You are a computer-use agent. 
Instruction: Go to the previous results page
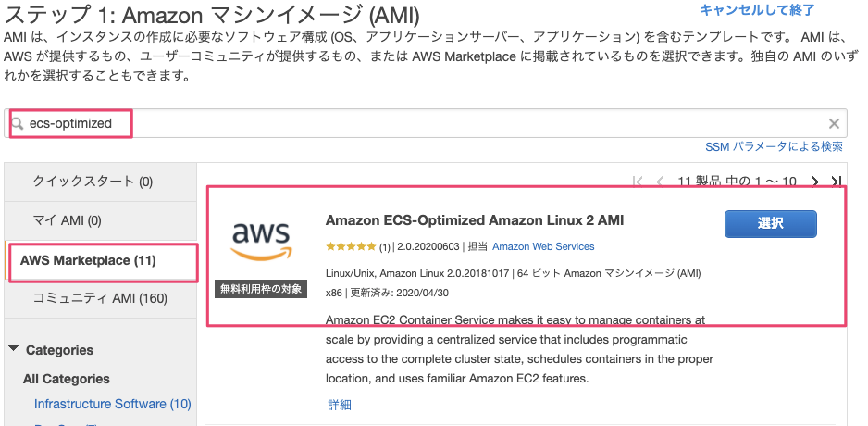click(660, 182)
